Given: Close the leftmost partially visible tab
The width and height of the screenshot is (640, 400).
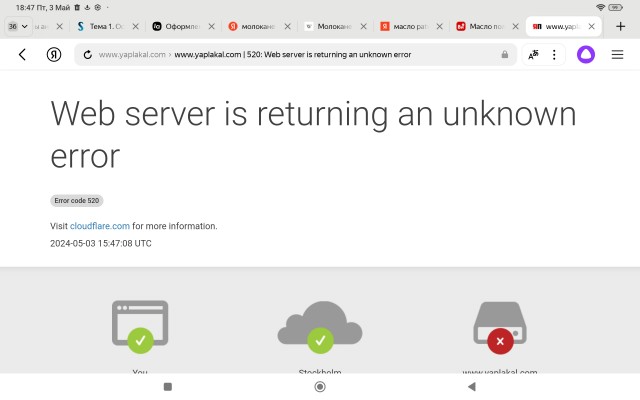Looking at the screenshot, I should pyautogui.click(x=60, y=27).
